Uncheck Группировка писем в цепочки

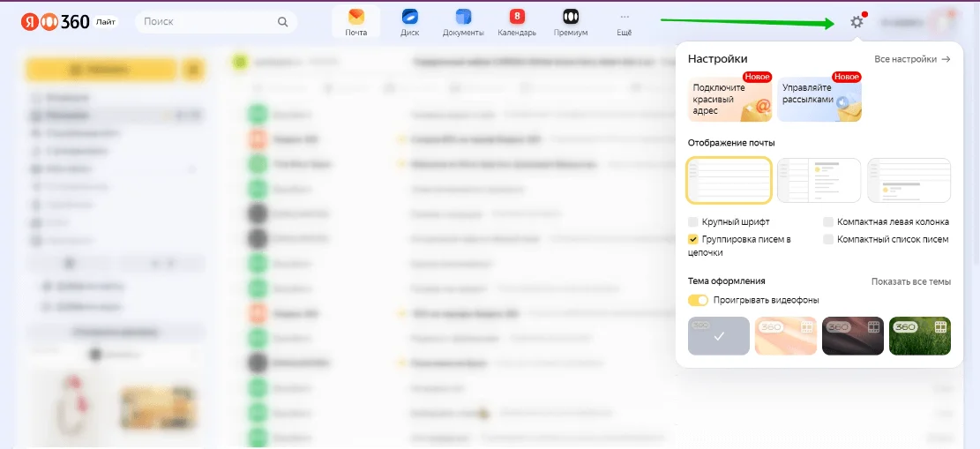point(693,239)
